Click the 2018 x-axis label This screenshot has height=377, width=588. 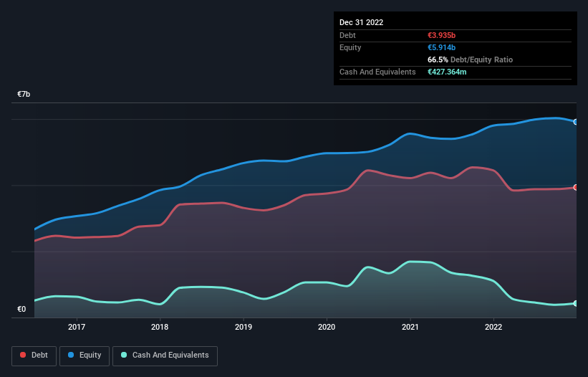[160, 327]
